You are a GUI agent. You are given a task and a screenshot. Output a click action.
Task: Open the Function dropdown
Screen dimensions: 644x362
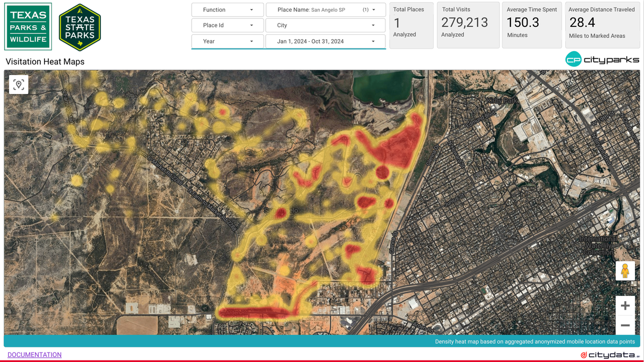pyautogui.click(x=227, y=9)
